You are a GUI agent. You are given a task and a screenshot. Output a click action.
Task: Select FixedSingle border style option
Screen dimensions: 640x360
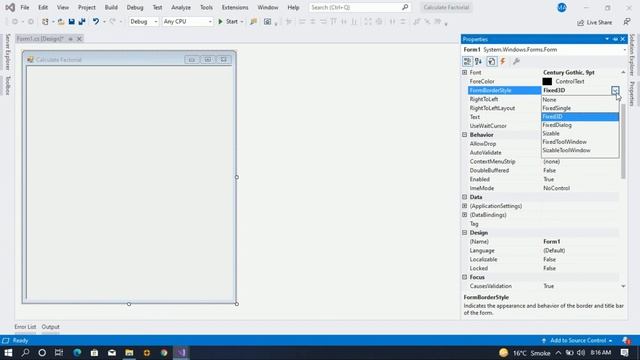(x=580, y=108)
